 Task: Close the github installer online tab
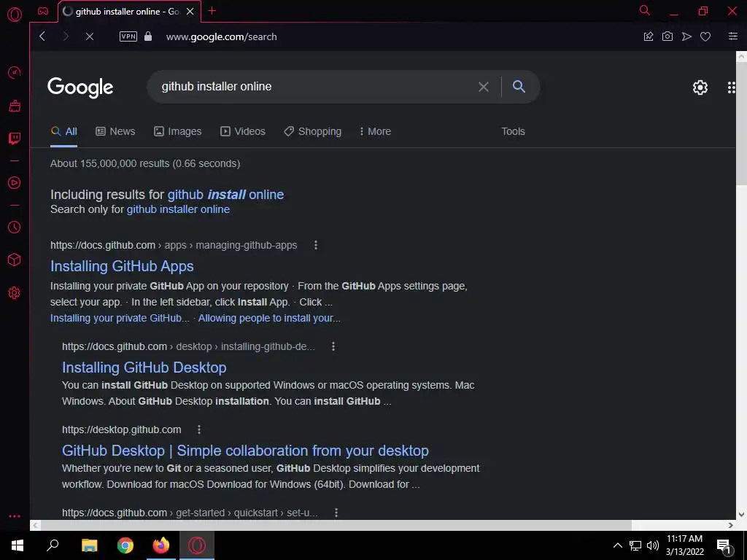pyautogui.click(x=190, y=12)
